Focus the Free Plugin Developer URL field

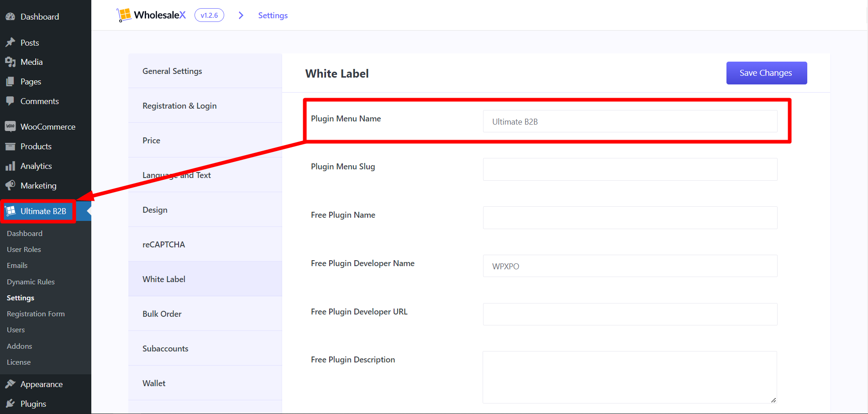coord(630,314)
